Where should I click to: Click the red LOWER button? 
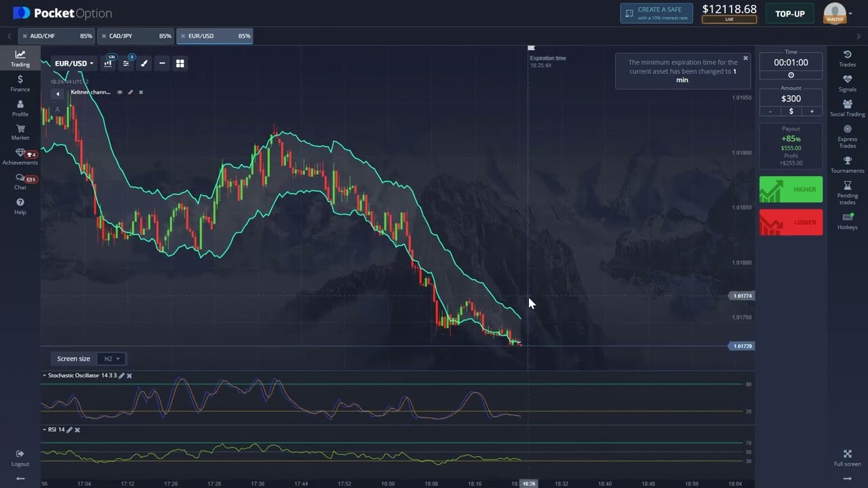click(x=791, y=222)
